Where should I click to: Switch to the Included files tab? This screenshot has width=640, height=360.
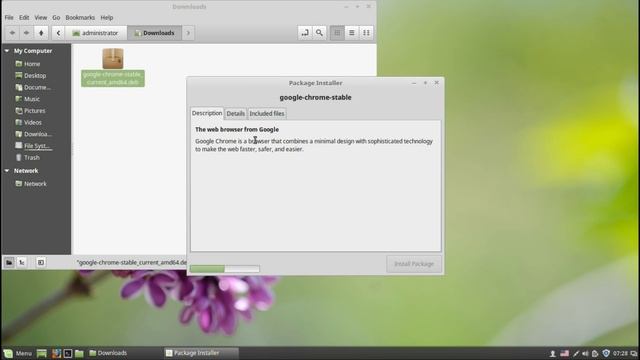coord(267,113)
